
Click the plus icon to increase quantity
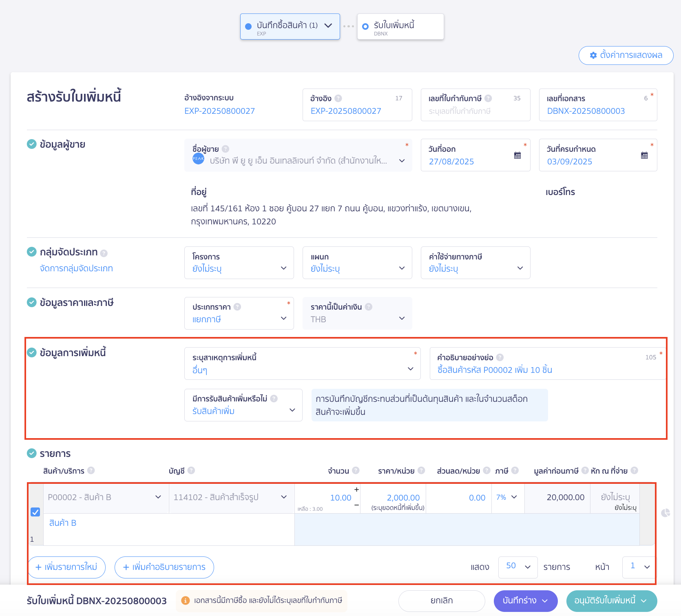click(356, 490)
